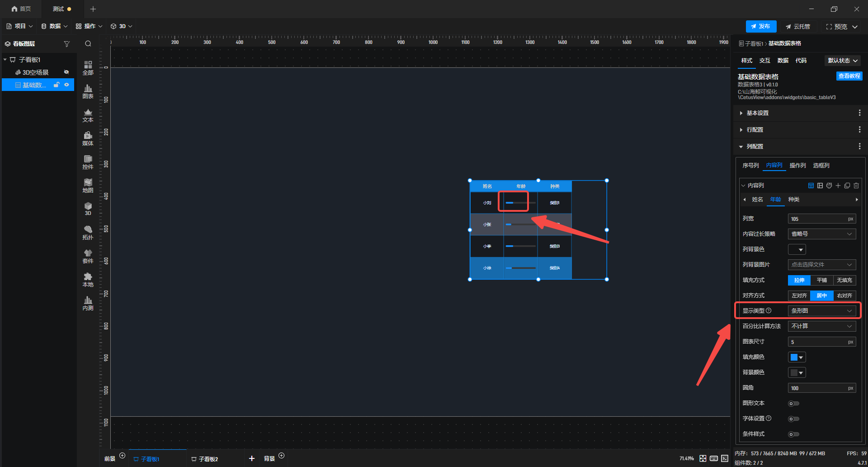Screen dimensions: 868x467
Task: Switch to the 交互 tab
Action: coord(764,61)
